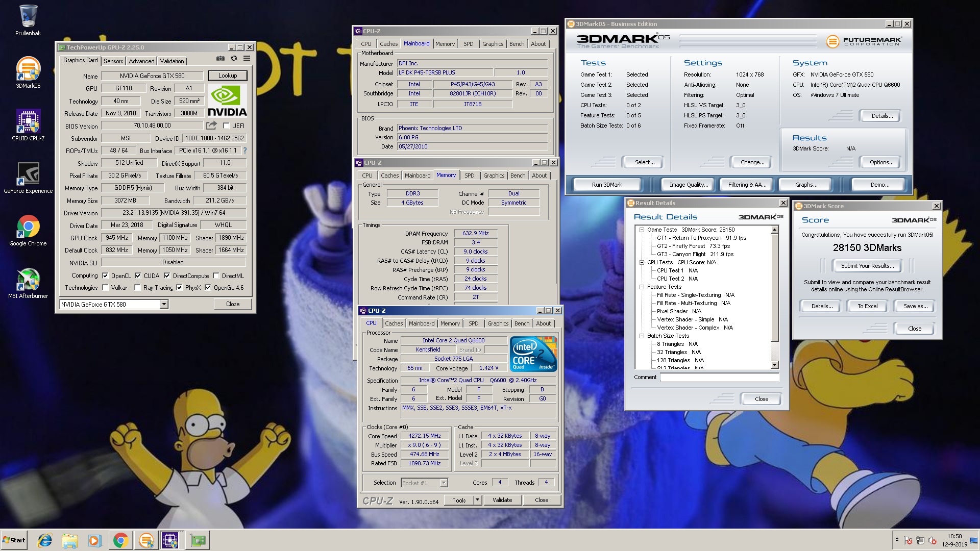Click the Futuremark Corporation logo

point(864,41)
